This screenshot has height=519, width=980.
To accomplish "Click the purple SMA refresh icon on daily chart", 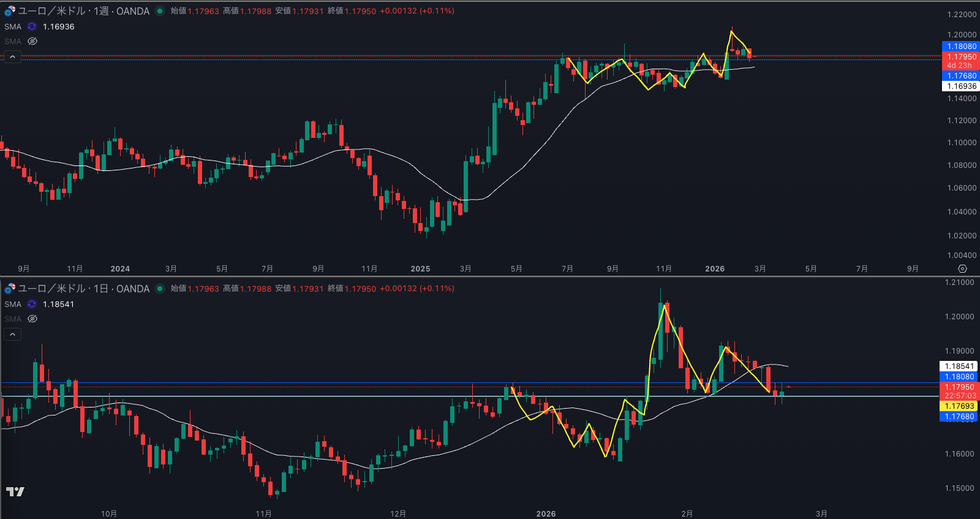I will click(32, 305).
